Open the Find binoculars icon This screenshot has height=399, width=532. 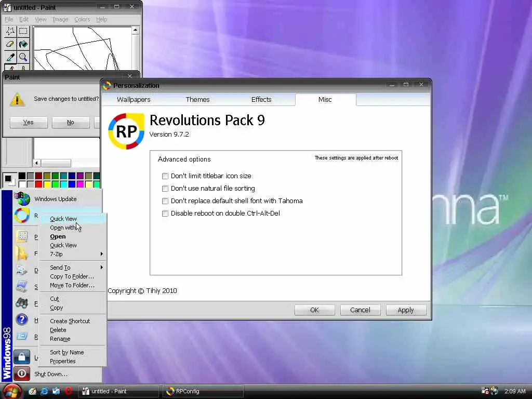pos(22,303)
